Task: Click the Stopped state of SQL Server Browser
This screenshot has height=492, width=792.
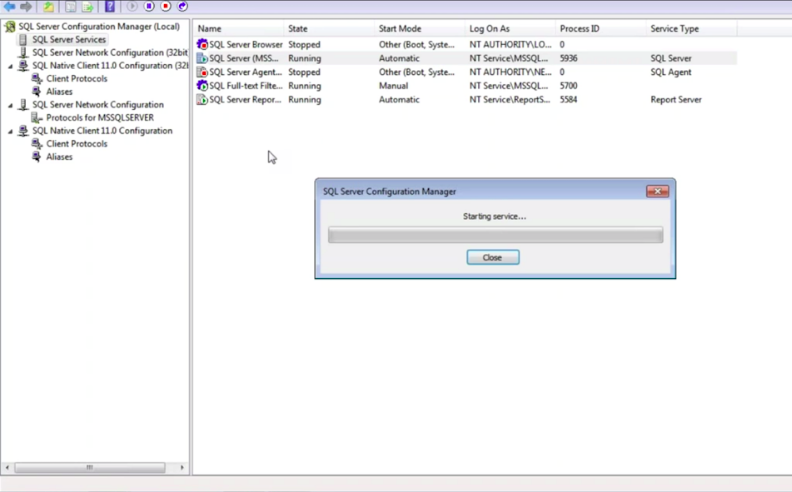Action: click(305, 44)
